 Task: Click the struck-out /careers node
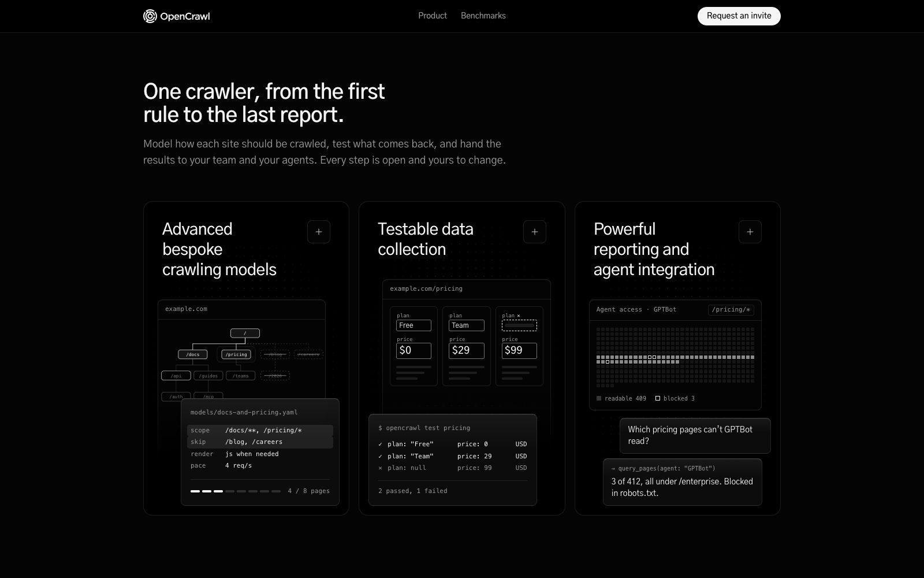tap(308, 354)
